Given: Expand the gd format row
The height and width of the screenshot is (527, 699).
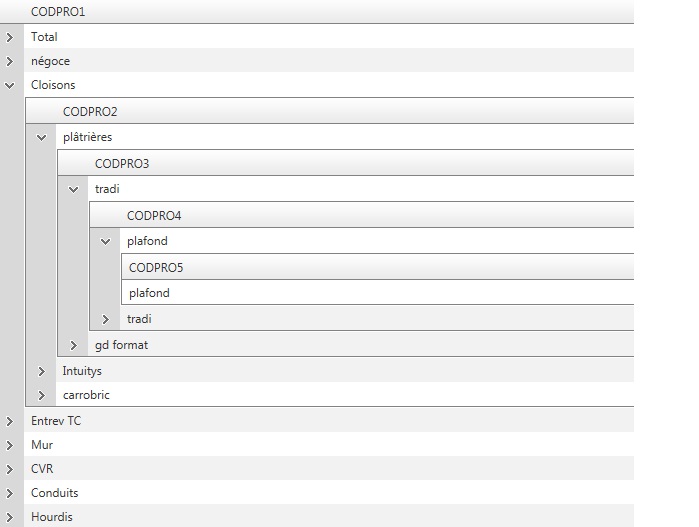Looking at the screenshot, I should 74,345.
